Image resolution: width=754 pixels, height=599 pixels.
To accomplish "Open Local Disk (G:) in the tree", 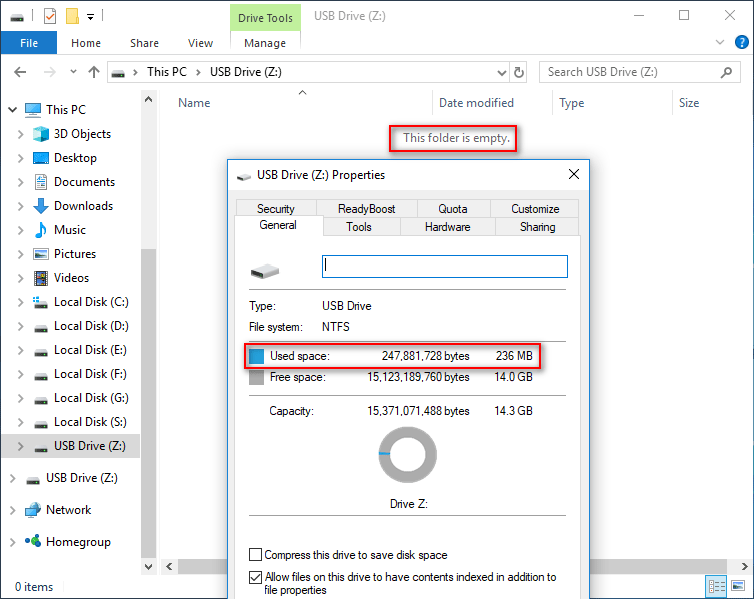I will [x=91, y=398].
